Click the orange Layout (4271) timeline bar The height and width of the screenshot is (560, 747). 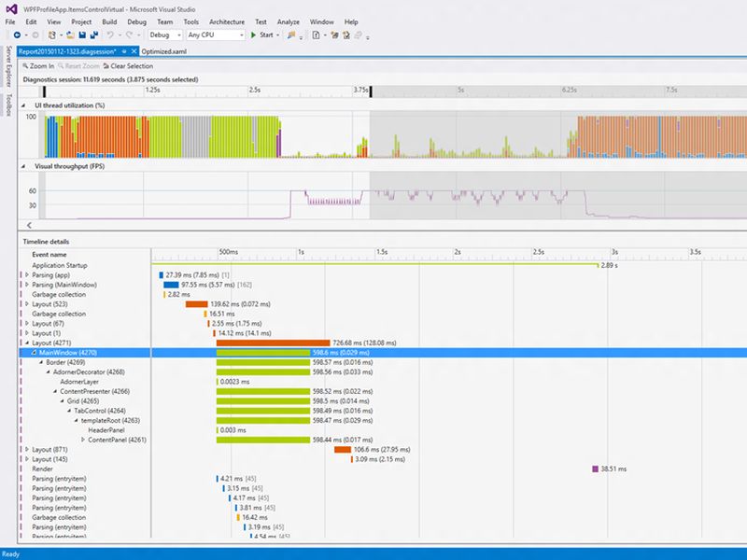(x=273, y=343)
